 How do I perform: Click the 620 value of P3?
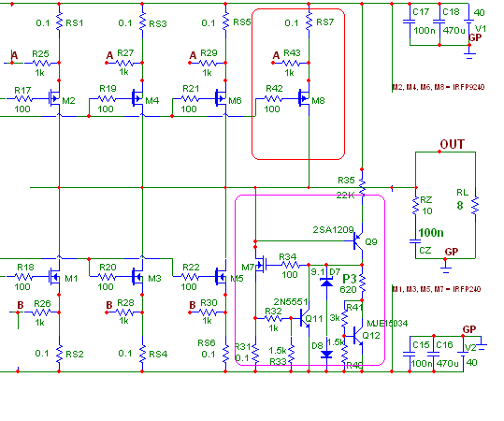coord(348,289)
